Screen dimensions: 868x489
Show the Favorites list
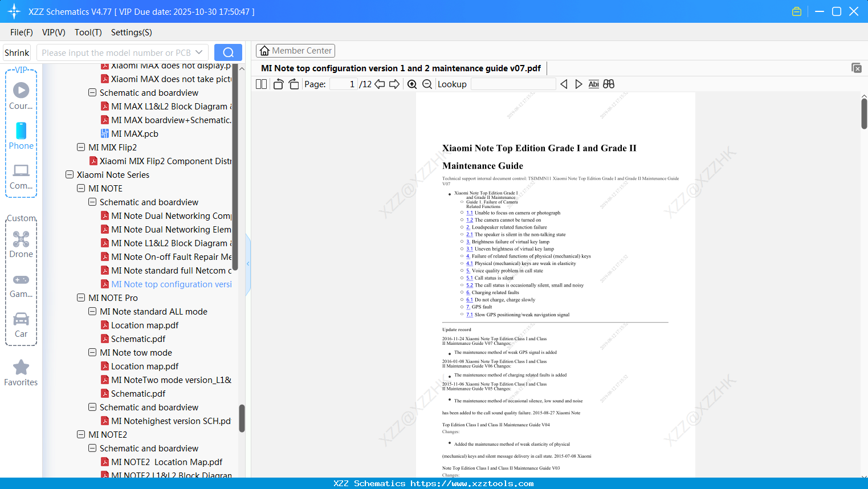[x=21, y=373]
